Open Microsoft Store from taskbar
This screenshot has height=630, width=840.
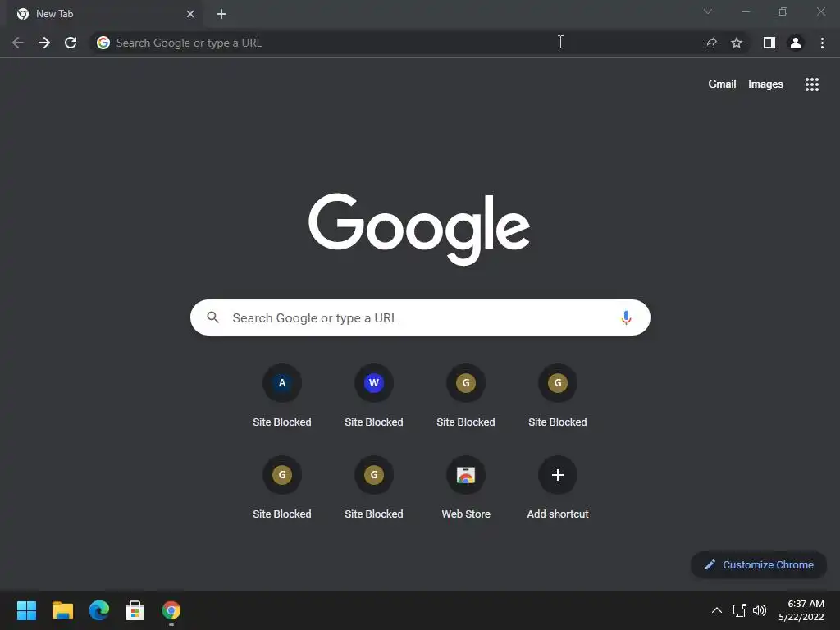pyautogui.click(x=135, y=610)
